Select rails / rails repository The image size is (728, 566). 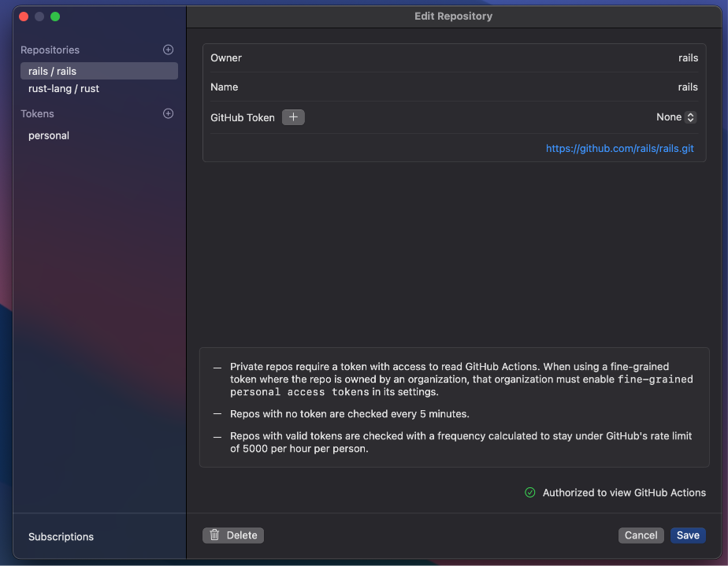pyautogui.click(x=99, y=71)
